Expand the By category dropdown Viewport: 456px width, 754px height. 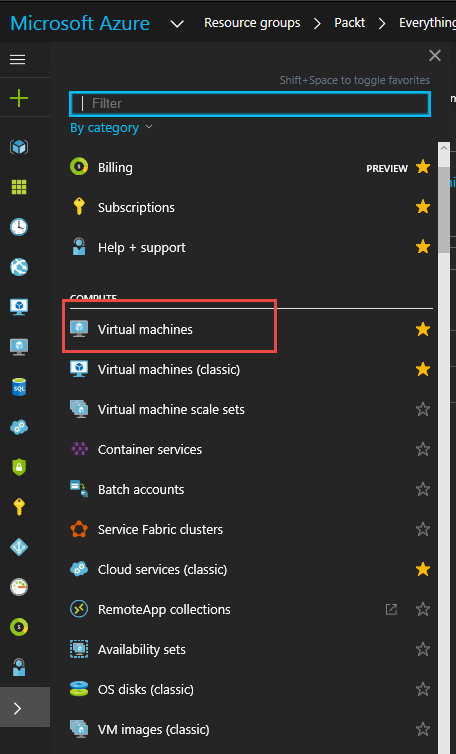(111, 127)
